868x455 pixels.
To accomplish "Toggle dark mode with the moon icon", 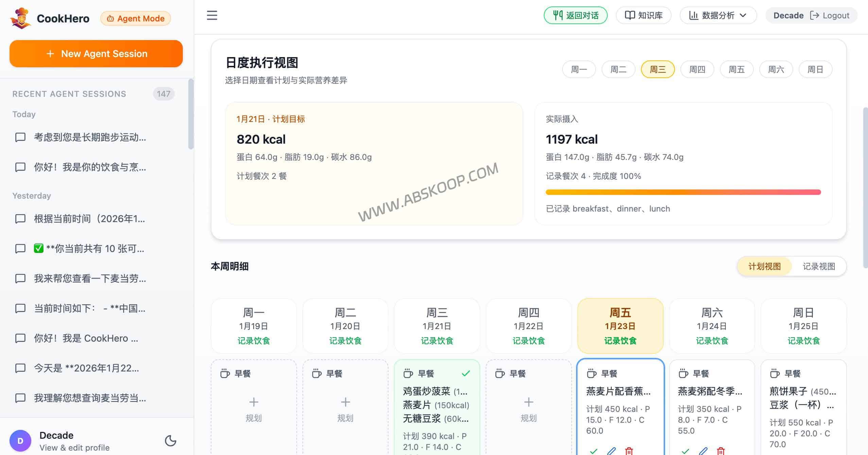I will (x=170, y=441).
